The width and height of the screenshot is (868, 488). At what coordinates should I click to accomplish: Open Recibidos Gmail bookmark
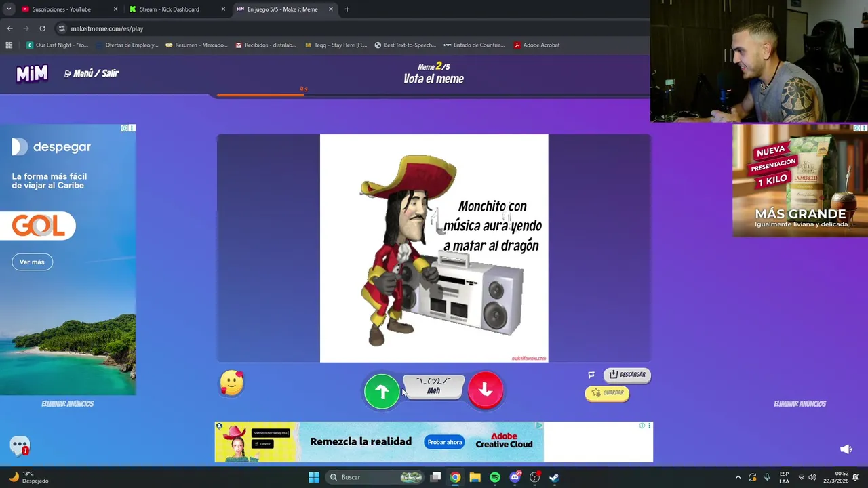click(x=265, y=45)
